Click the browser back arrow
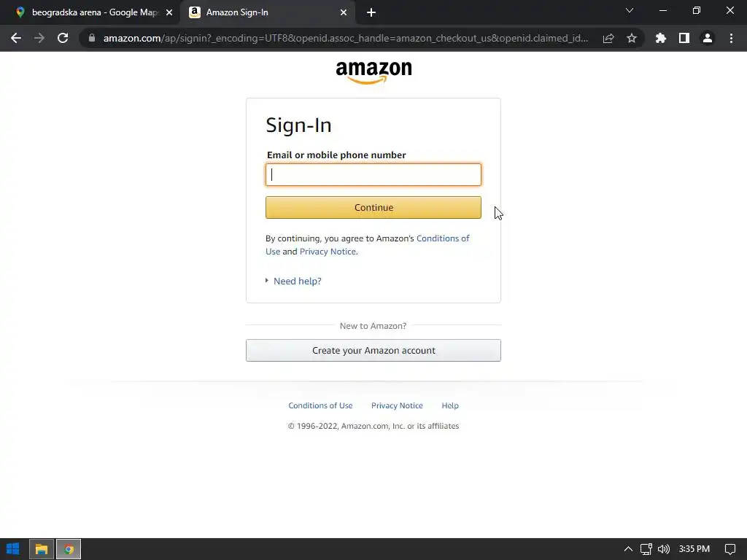The image size is (747, 560). (x=16, y=38)
